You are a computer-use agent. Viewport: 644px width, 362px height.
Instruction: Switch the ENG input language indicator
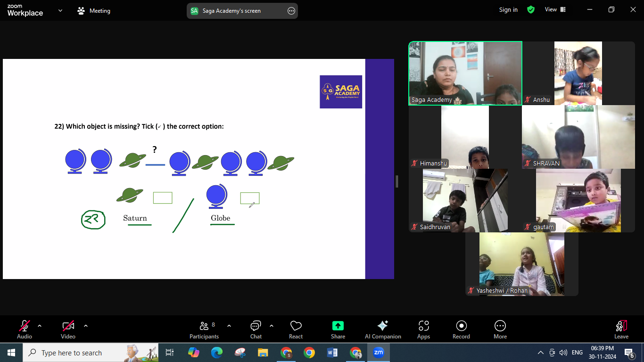point(577,353)
